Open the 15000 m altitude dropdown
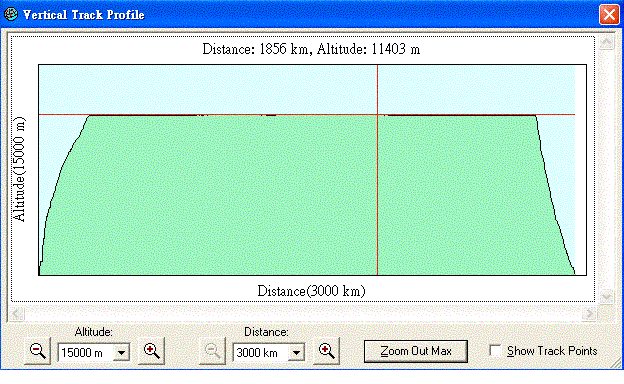624x384 pixels. pyautogui.click(x=121, y=353)
